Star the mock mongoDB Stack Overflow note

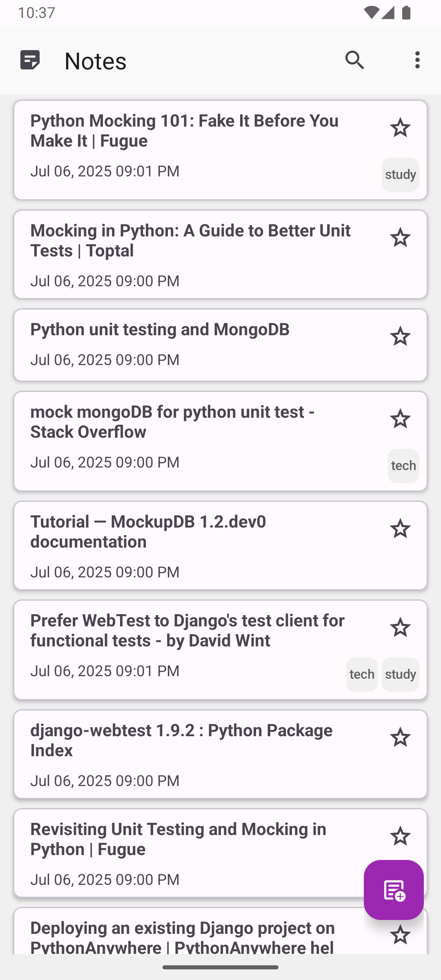pyautogui.click(x=400, y=419)
